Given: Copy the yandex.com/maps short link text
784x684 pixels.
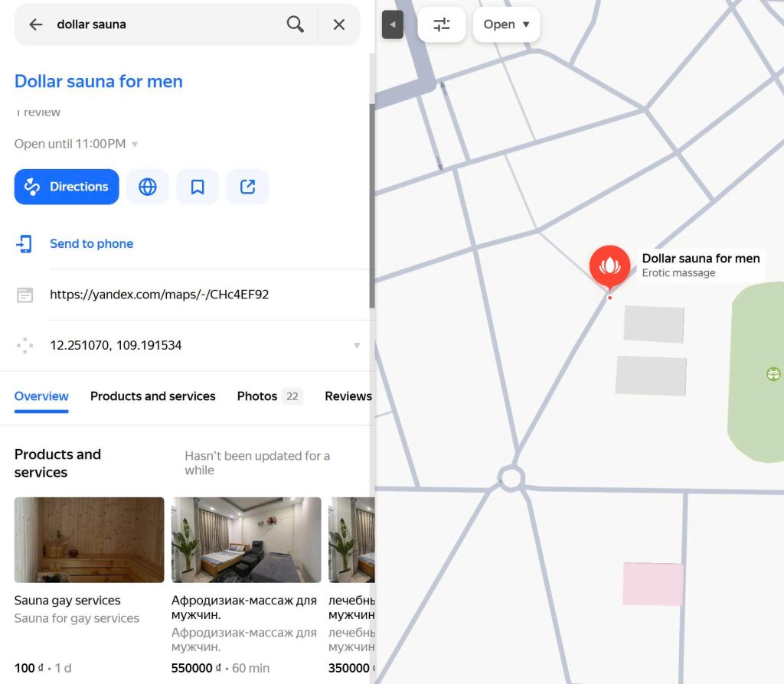Looking at the screenshot, I should tap(159, 295).
